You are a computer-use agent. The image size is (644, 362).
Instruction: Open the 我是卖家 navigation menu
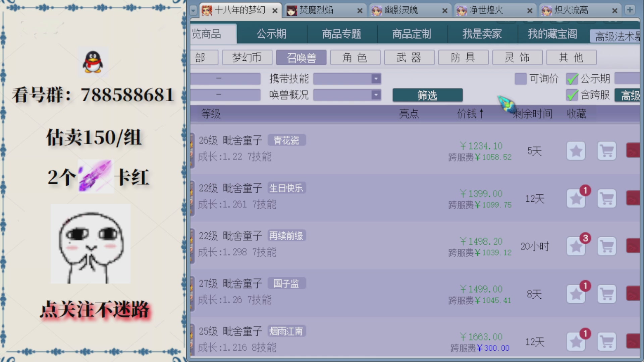coord(482,34)
